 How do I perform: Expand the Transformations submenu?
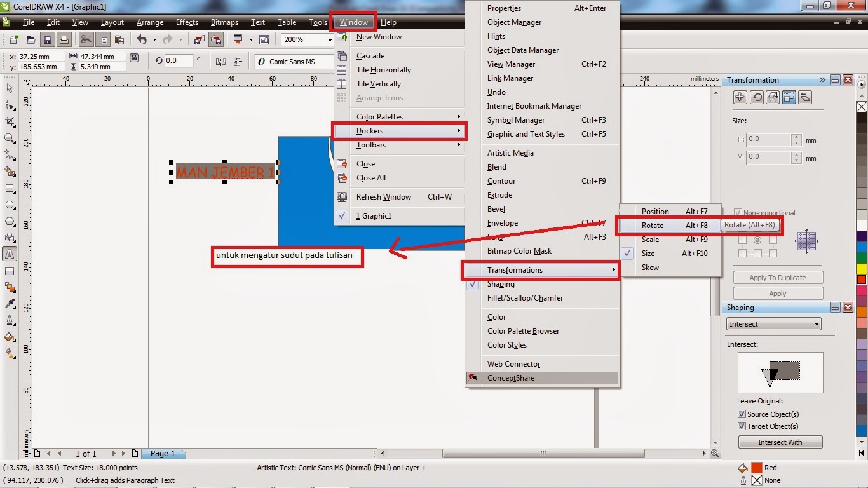pyautogui.click(x=542, y=270)
